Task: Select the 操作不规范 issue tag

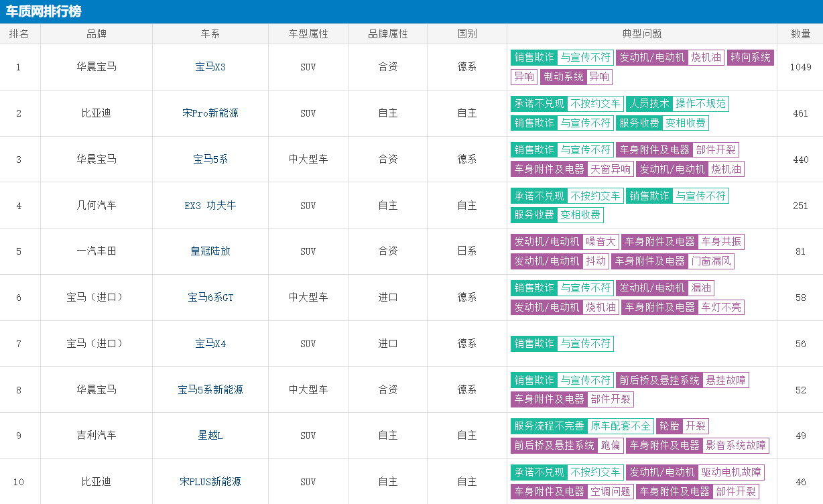Action: point(700,104)
